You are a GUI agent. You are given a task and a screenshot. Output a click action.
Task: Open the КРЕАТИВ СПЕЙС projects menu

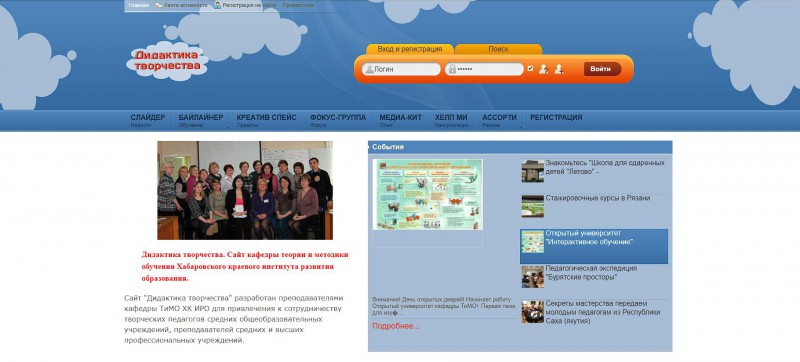(x=266, y=120)
